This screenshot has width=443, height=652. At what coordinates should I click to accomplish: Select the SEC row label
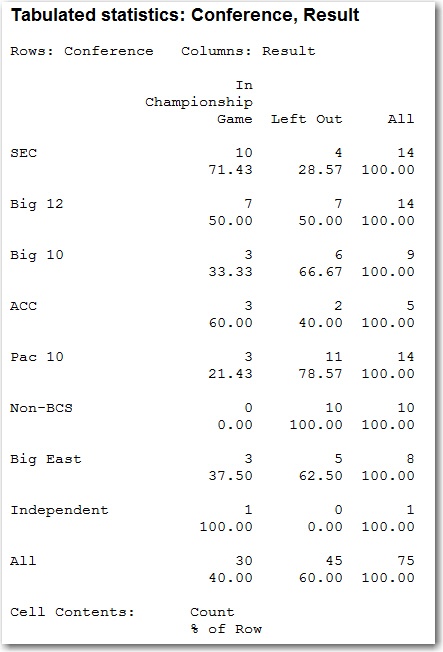coord(24,153)
